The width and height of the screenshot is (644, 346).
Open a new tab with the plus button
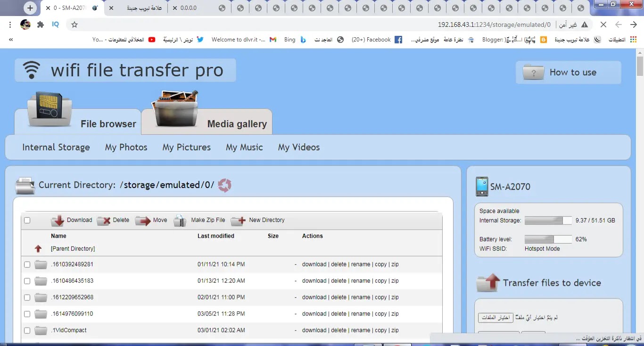(30, 8)
